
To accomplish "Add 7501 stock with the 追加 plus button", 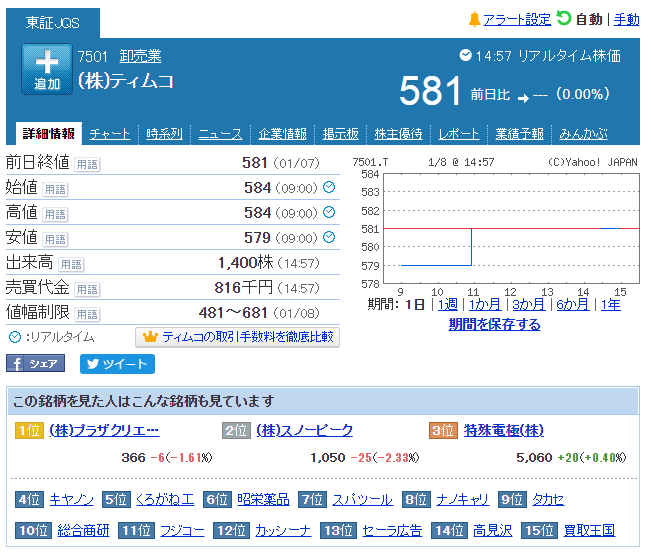I will (x=47, y=69).
